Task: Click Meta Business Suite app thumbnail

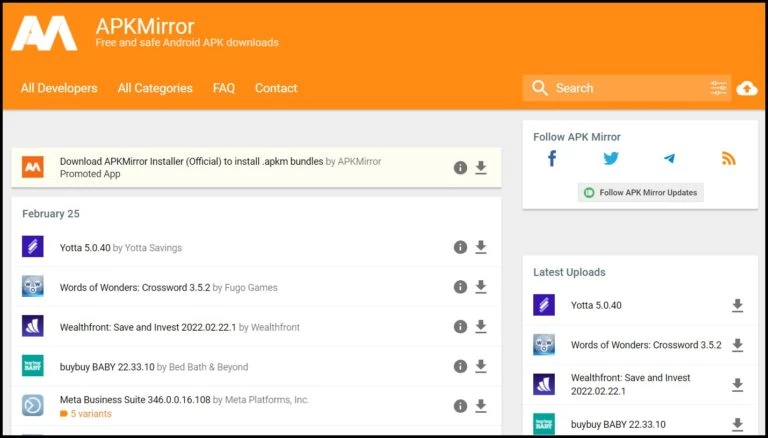Action: (33, 405)
